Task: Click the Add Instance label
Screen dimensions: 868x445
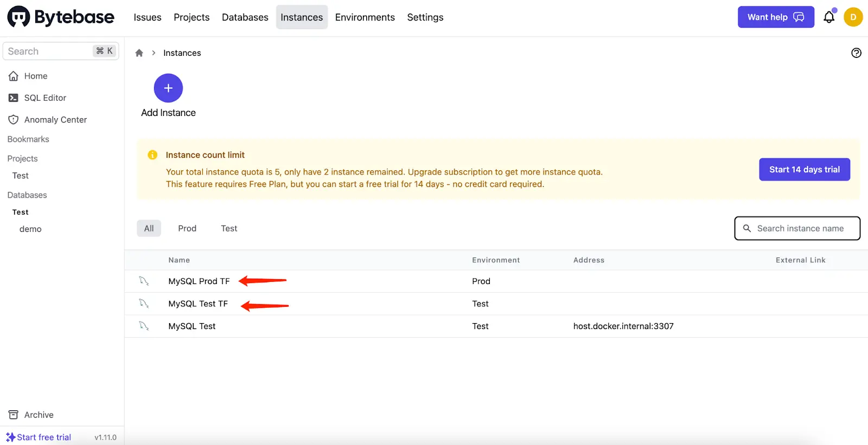Action: pos(168,113)
